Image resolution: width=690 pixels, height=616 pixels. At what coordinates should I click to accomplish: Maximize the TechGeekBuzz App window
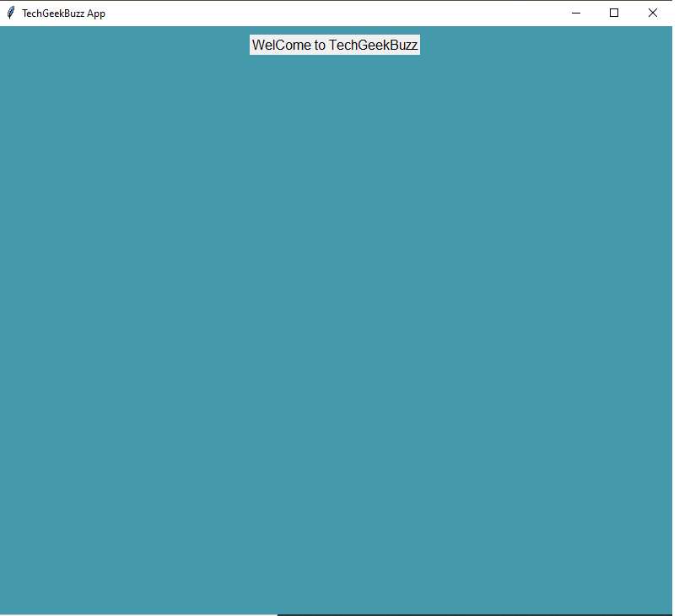tap(614, 13)
